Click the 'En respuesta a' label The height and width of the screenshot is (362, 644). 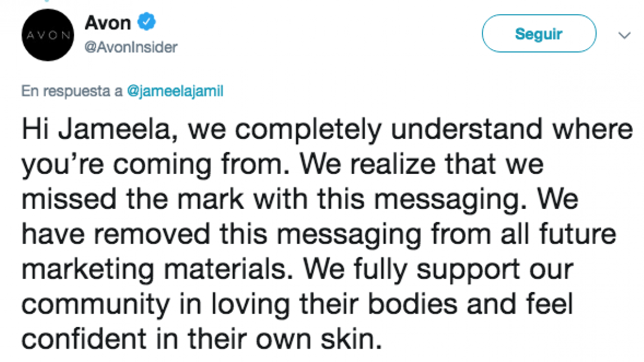coord(72,91)
